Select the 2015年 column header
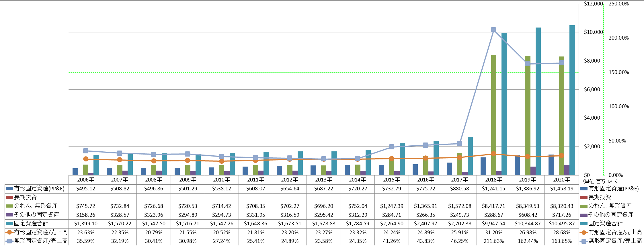This screenshot has width=644, height=246. tap(392, 179)
